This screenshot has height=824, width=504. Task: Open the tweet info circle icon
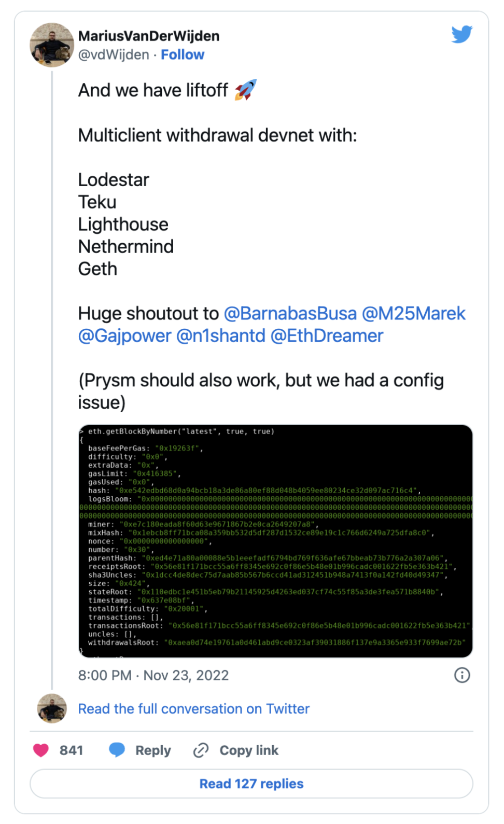pos(462,675)
